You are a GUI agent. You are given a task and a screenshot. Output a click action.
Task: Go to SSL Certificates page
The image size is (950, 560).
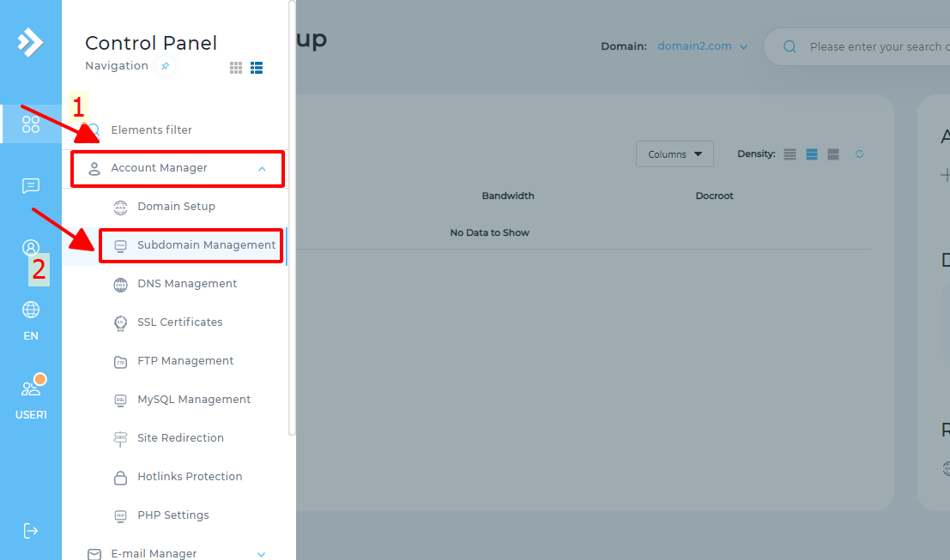click(x=179, y=322)
